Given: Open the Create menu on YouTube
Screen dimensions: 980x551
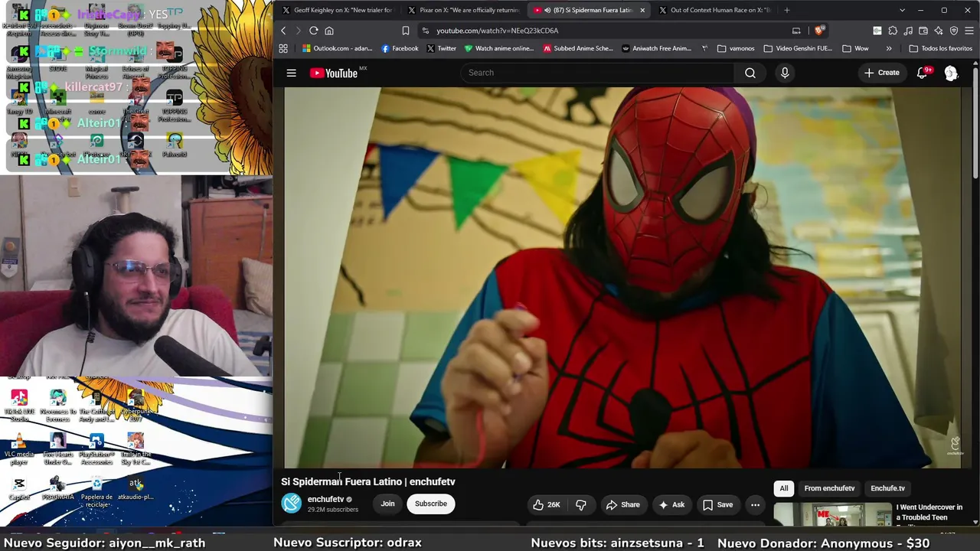Looking at the screenshot, I should pos(882,73).
